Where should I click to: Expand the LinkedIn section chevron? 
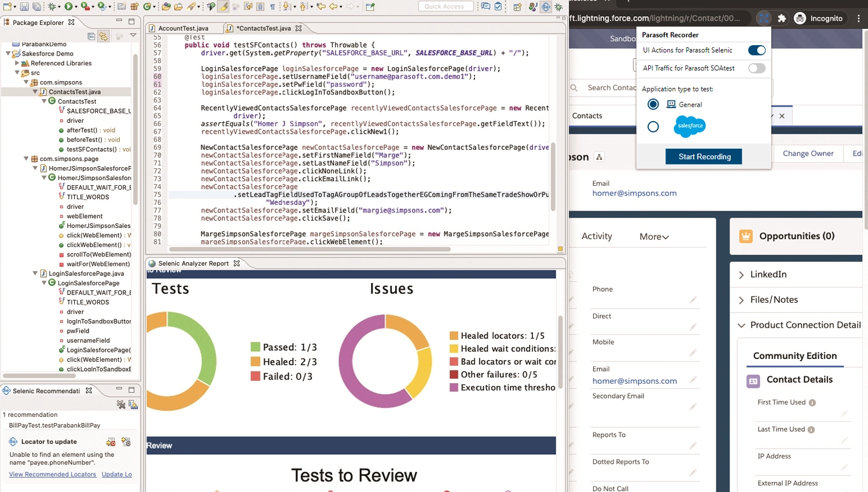click(x=741, y=275)
